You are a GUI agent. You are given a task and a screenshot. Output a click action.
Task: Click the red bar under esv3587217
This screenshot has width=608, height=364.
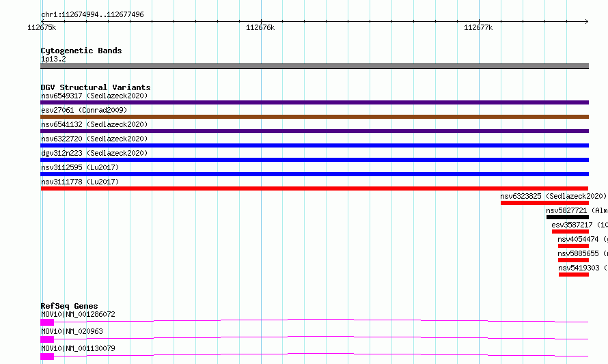pyautogui.click(x=570, y=232)
